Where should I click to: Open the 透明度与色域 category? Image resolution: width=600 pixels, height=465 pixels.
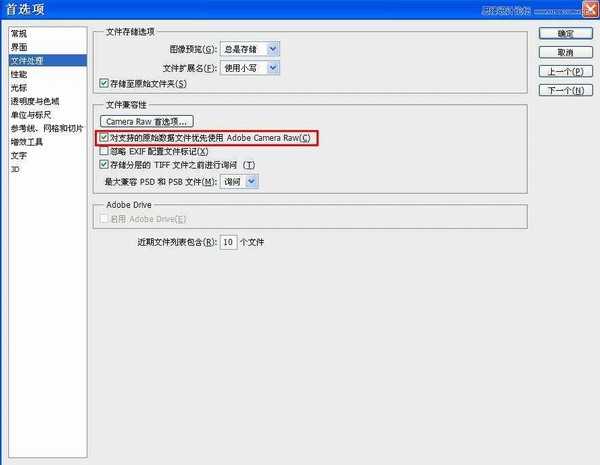tap(34, 101)
